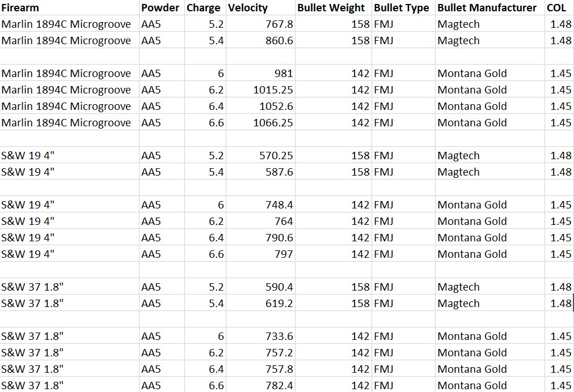Select the Powder column header cell

[x=162, y=7]
